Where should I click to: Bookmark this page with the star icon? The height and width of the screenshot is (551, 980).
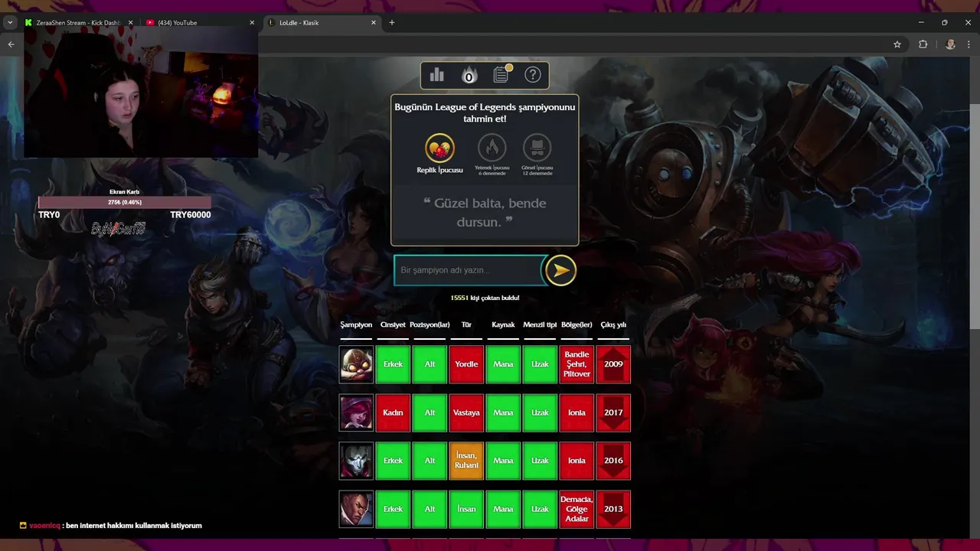(897, 44)
